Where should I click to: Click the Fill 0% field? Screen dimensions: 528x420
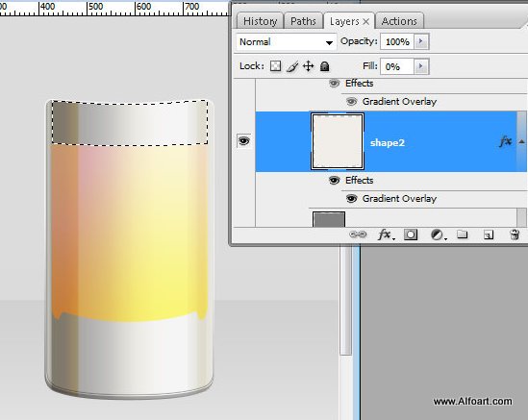(397, 66)
